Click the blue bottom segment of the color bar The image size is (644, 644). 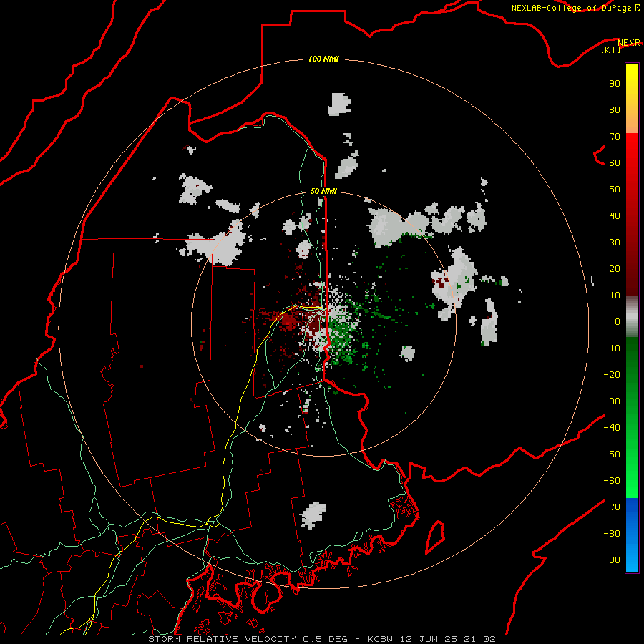tap(632, 535)
